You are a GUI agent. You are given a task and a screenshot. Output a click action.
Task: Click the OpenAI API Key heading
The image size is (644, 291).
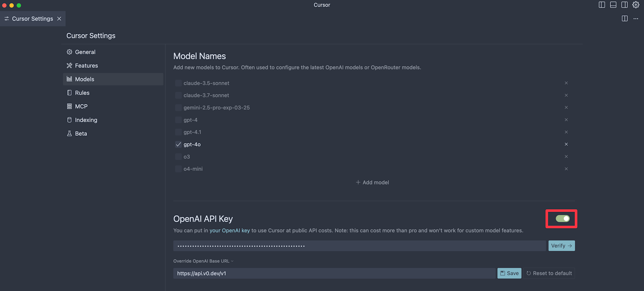click(203, 219)
